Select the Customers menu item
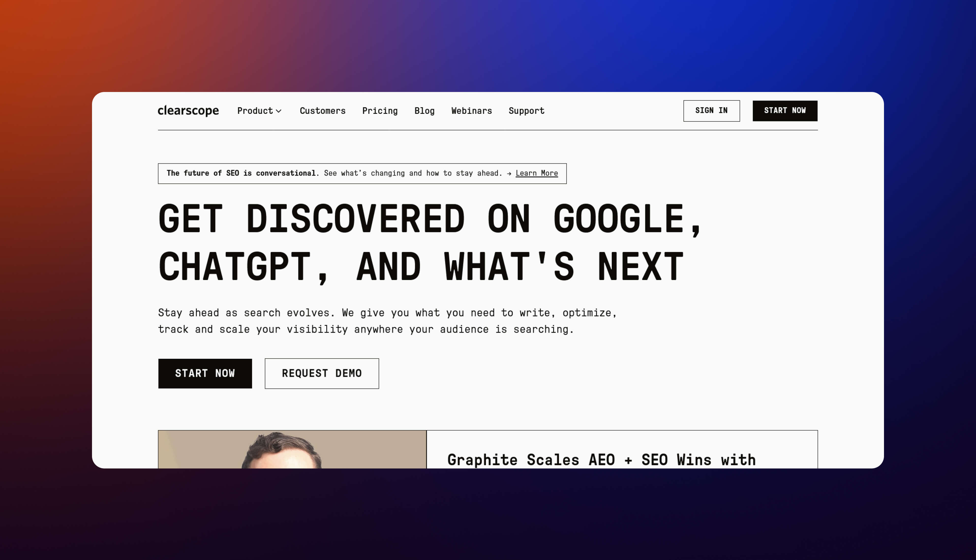 (x=322, y=111)
